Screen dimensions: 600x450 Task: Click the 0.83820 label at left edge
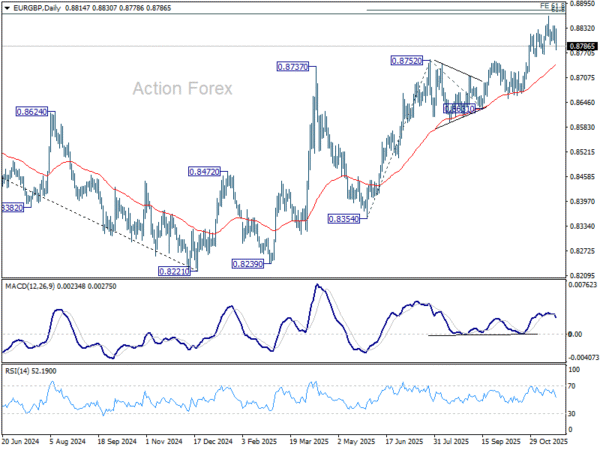pos(13,207)
